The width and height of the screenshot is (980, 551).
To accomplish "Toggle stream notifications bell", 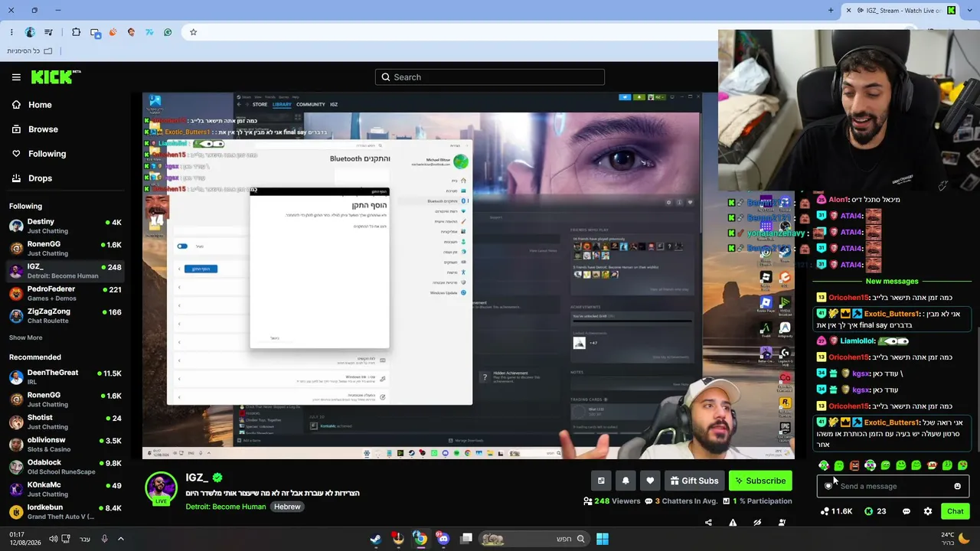I will [626, 481].
